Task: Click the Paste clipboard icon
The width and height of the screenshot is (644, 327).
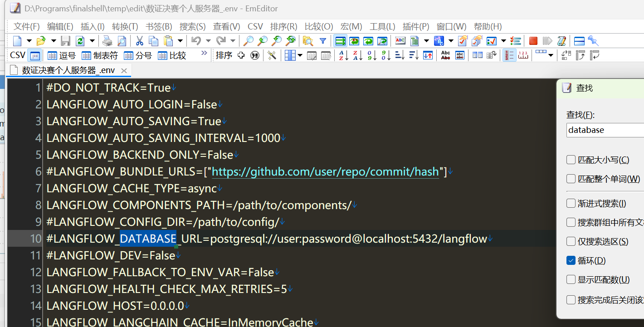Action: 168,41
